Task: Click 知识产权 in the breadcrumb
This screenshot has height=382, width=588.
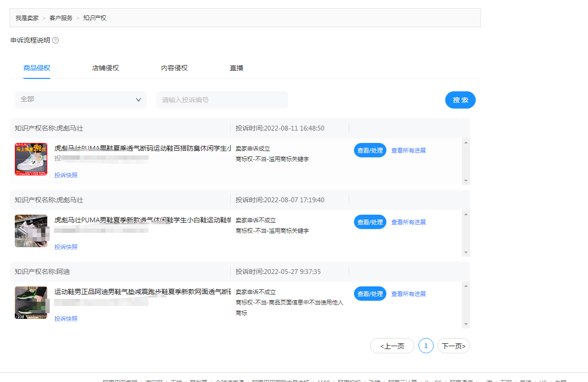Action: tap(95, 18)
